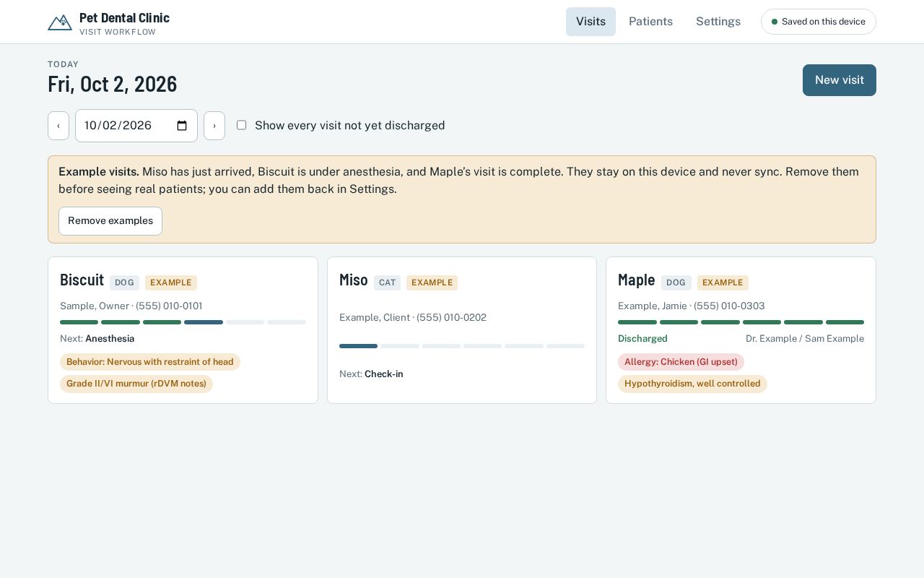Click the New visit button
The width and height of the screenshot is (924, 578).
click(x=840, y=80)
